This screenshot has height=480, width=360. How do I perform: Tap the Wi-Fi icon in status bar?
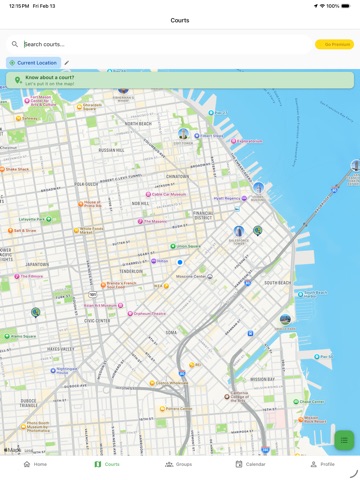click(x=322, y=6)
